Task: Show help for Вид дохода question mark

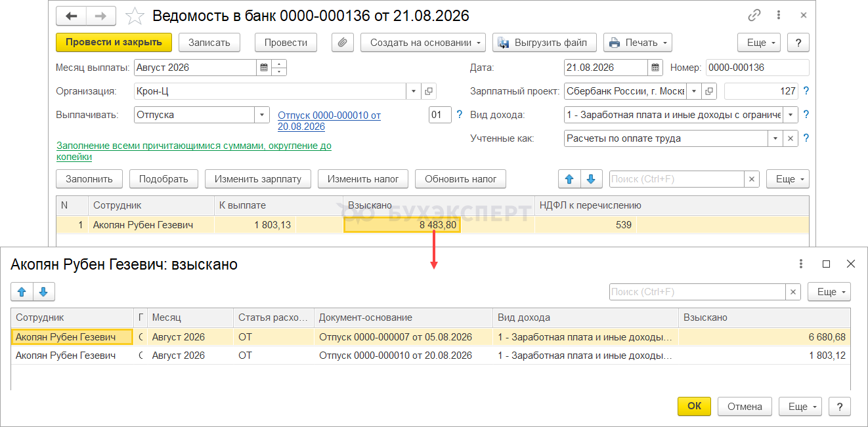Action: pos(806,115)
